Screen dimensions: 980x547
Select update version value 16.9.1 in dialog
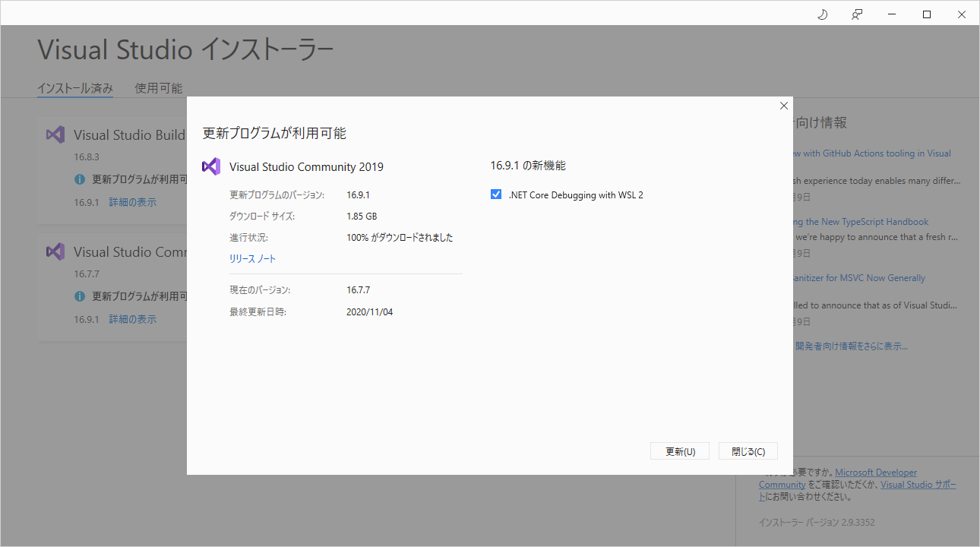(358, 195)
